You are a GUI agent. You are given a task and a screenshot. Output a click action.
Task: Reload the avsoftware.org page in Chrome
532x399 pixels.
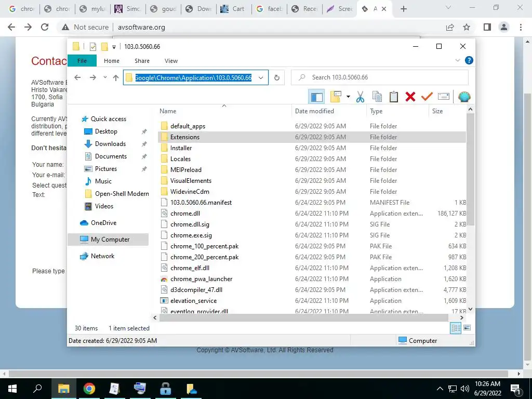click(x=45, y=27)
